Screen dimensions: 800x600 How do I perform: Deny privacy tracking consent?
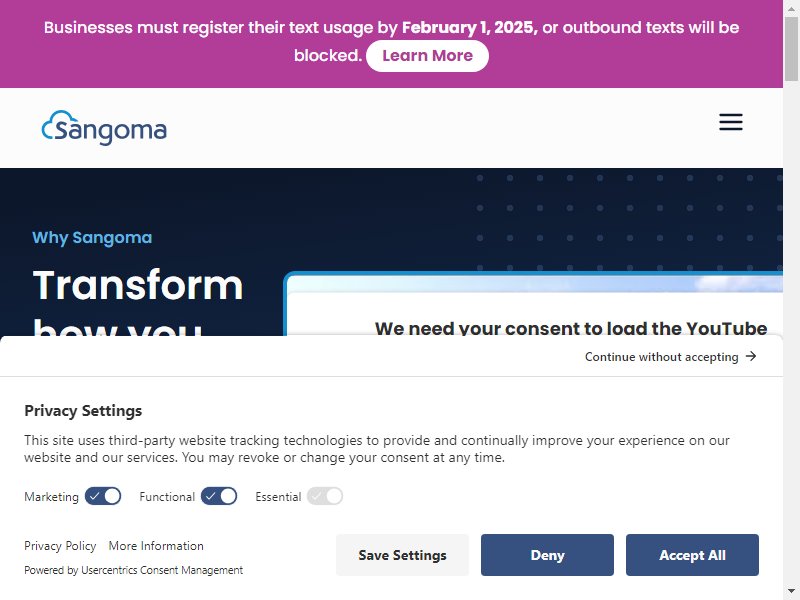tap(547, 555)
